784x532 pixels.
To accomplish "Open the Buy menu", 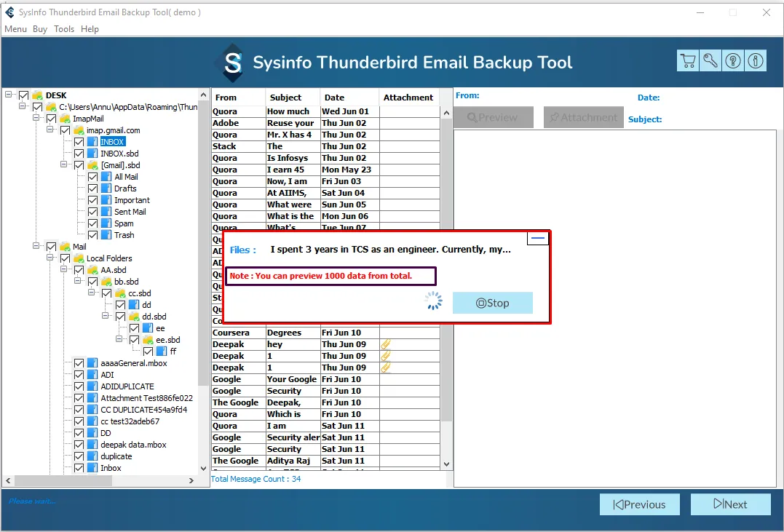I will pos(40,29).
